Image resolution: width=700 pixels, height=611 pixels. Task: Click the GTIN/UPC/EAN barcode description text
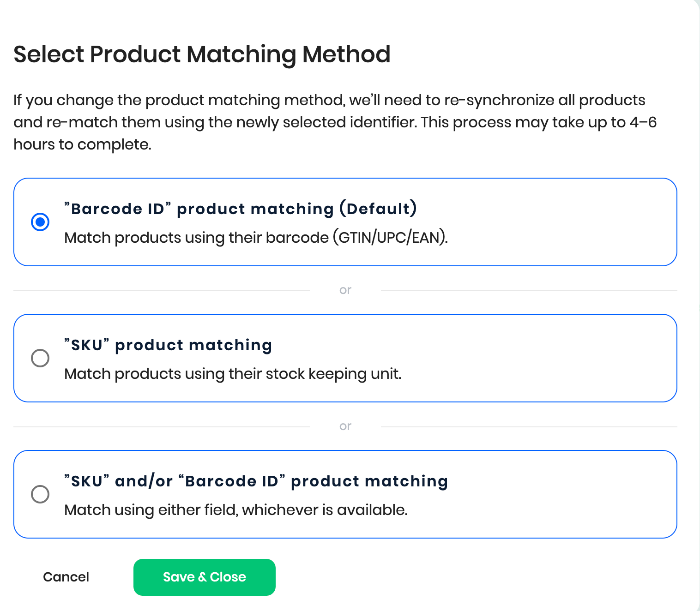(256, 238)
